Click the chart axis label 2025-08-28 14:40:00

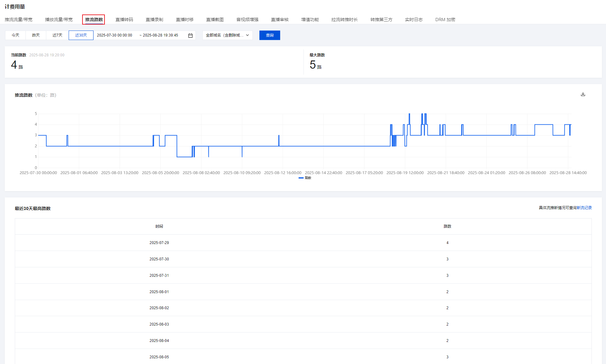coord(568,173)
